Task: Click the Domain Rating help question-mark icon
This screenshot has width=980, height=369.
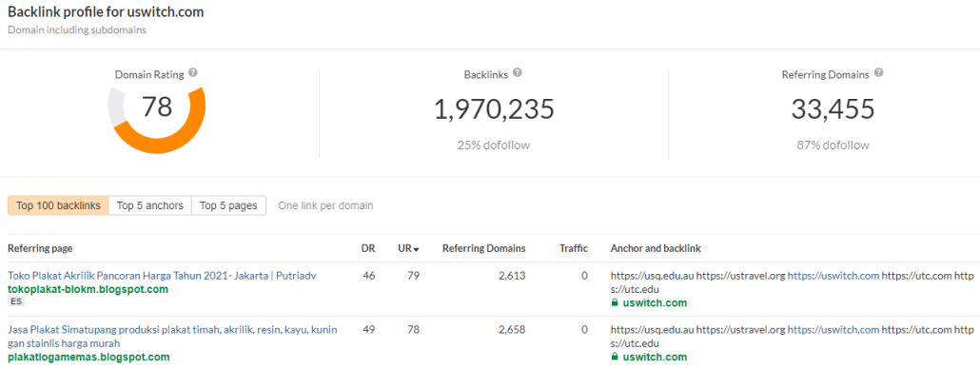Action: click(193, 73)
